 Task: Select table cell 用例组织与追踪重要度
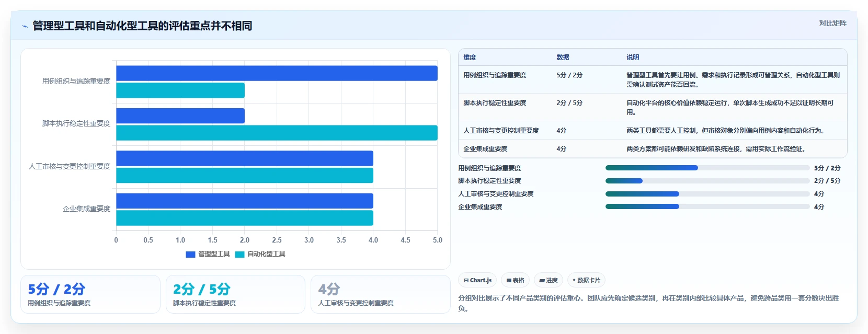[x=495, y=75]
